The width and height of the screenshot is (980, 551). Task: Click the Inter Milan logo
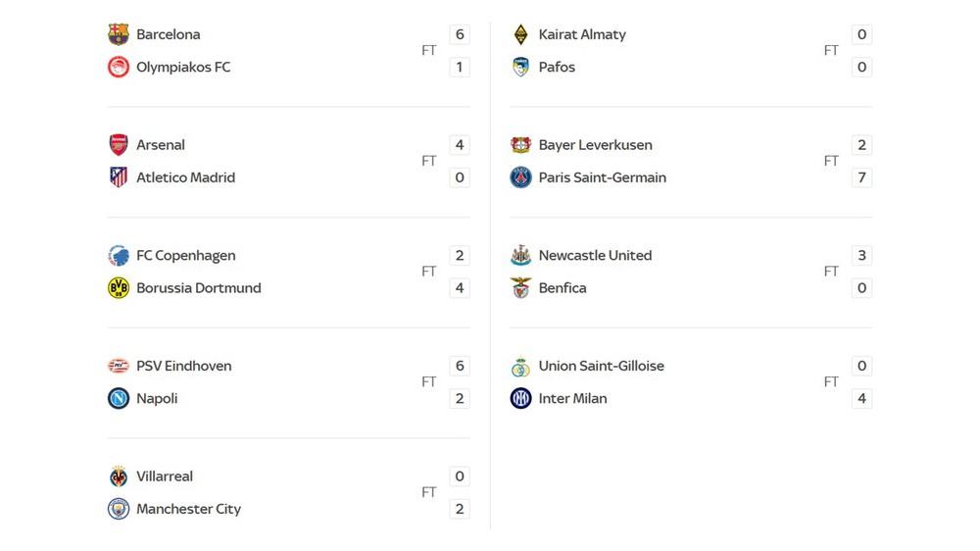pyautogui.click(x=521, y=399)
